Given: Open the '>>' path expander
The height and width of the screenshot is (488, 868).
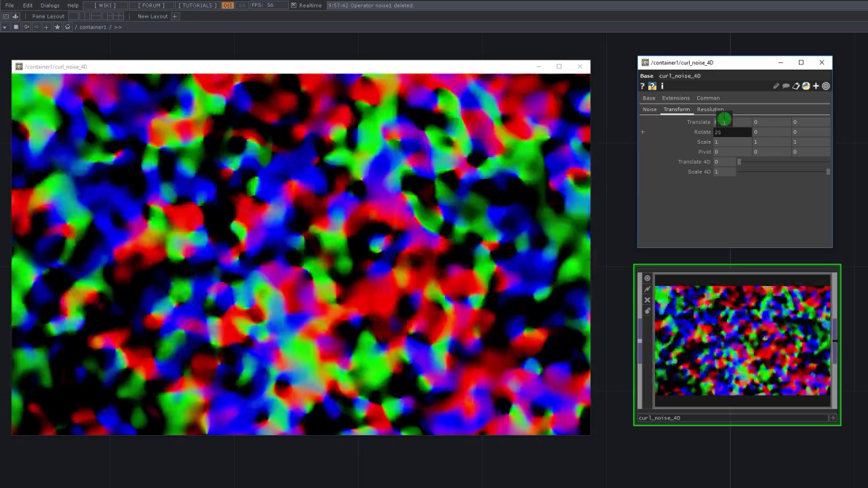Looking at the screenshot, I should [117, 27].
